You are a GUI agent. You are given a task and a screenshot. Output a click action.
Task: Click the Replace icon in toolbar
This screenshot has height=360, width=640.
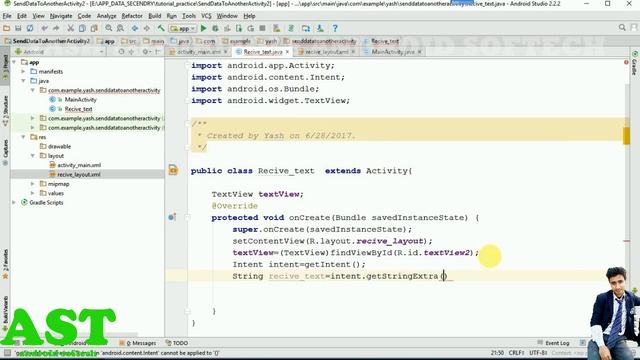[x=120, y=28]
